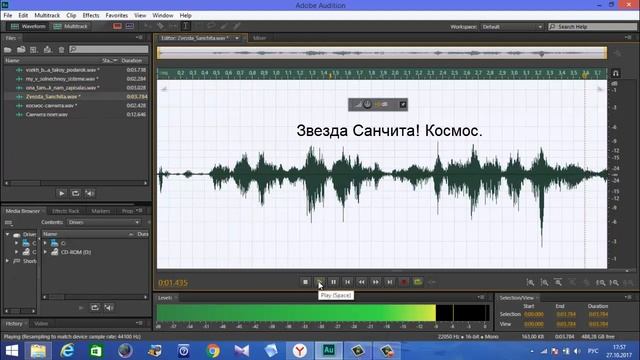Screen dimensions: 640x360
Task: Expand the Shortcuts tree node
Action: click(7, 261)
